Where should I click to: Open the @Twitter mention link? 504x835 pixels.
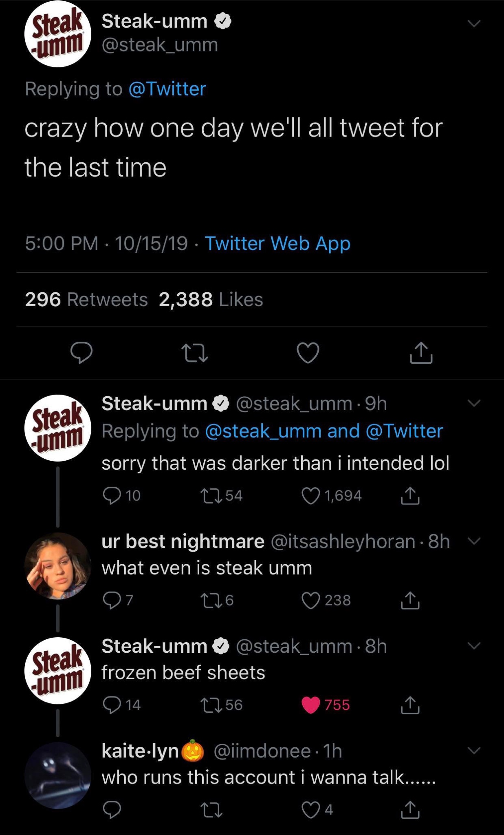point(167,89)
